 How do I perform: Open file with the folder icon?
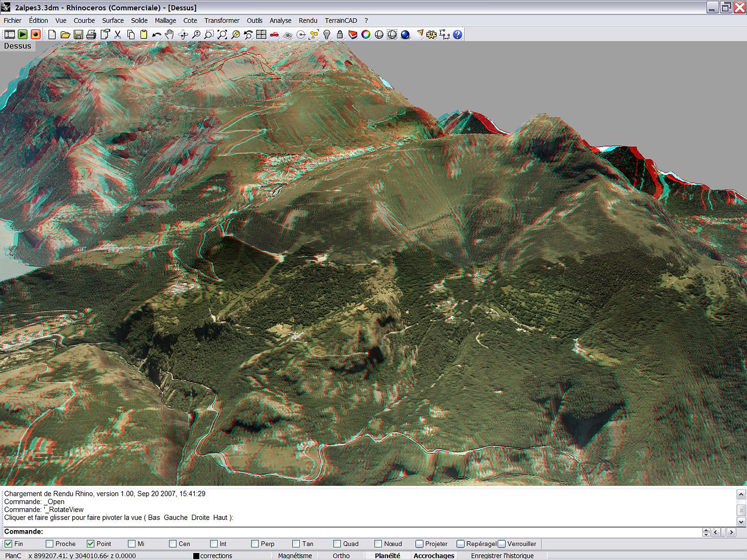point(65,34)
